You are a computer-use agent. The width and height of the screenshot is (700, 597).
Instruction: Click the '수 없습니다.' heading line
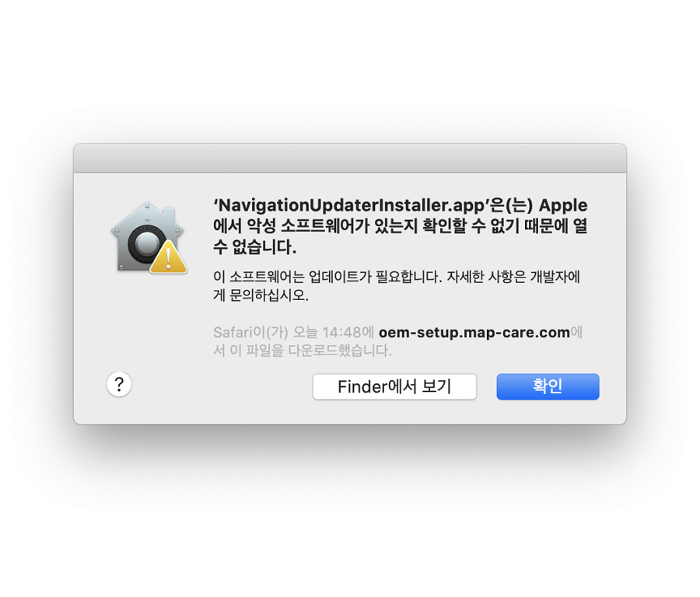pos(255,246)
